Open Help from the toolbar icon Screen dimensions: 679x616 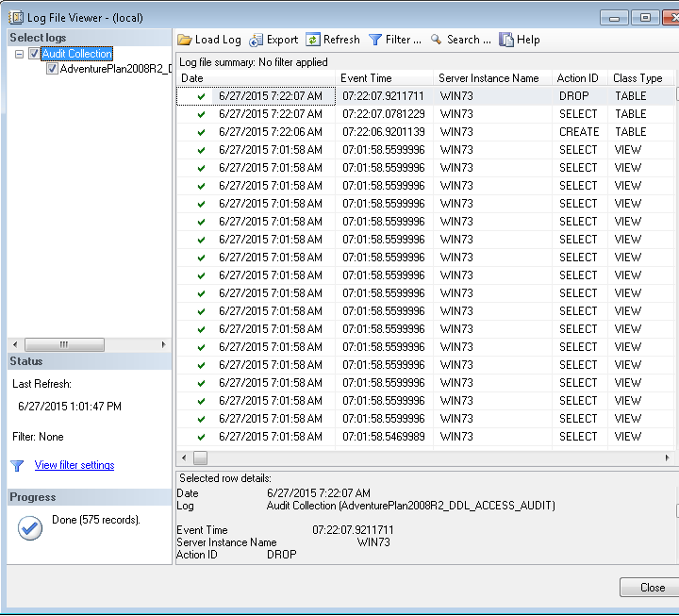tap(506, 40)
